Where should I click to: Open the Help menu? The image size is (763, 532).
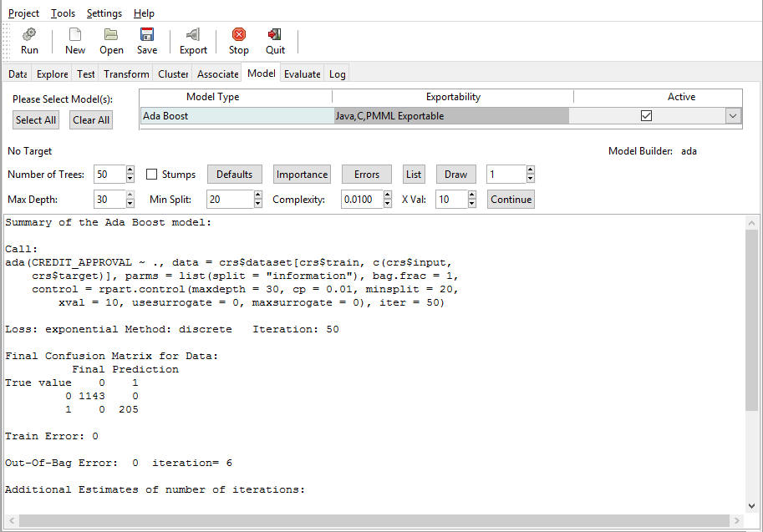(144, 13)
